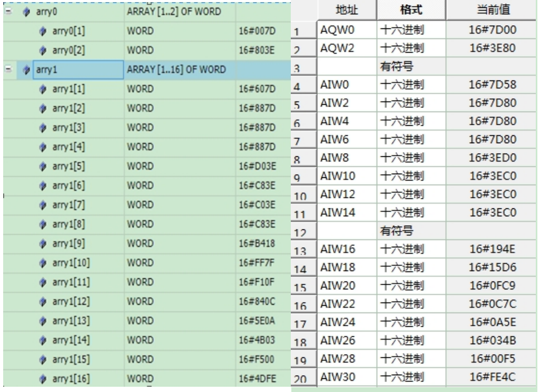Click the arry1[5] variable icon
540x392 pixels.
pos(43,166)
